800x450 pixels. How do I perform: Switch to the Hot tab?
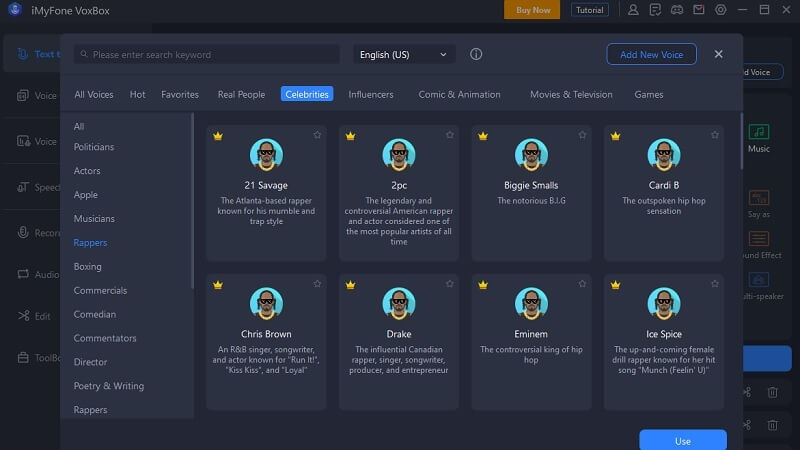click(137, 94)
